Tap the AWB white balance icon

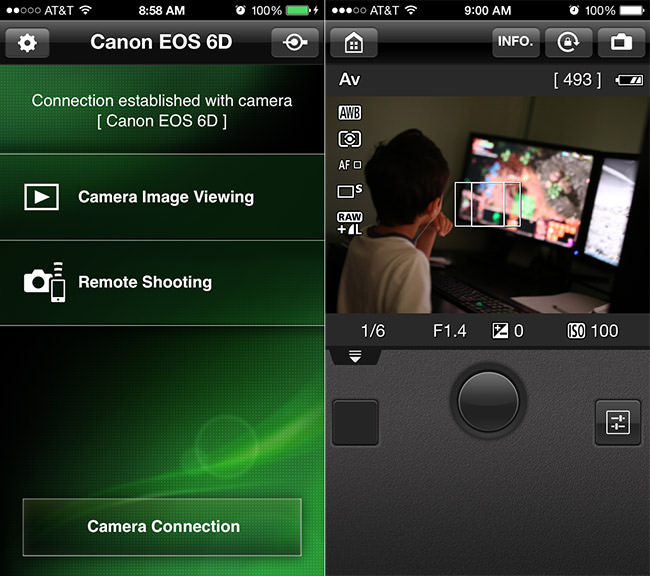coord(350,112)
